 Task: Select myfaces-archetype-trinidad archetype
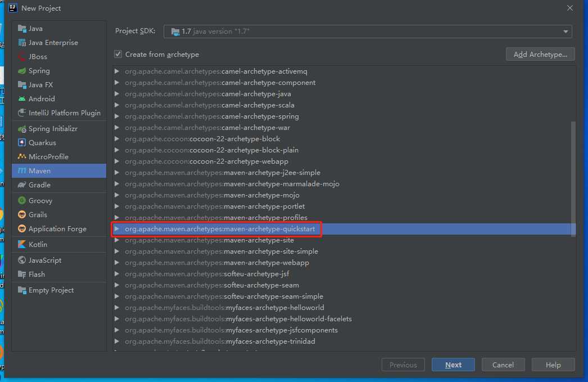[x=344, y=341]
